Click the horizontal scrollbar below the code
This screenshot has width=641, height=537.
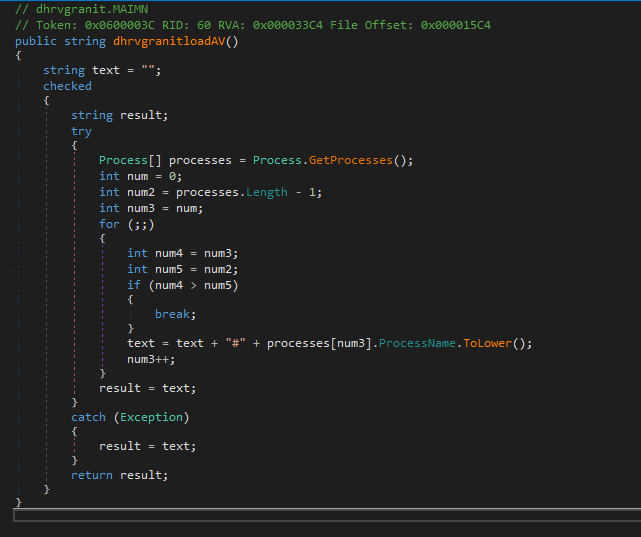[x=327, y=515]
